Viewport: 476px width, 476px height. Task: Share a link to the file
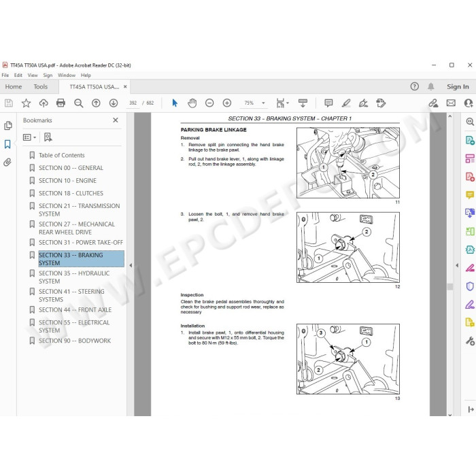[433, 103]
